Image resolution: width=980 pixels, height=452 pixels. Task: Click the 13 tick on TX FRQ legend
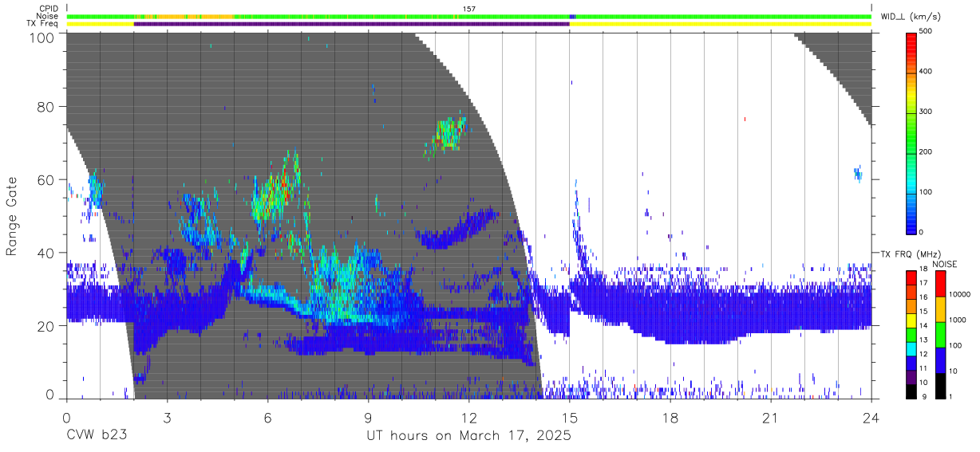(923, 340)
